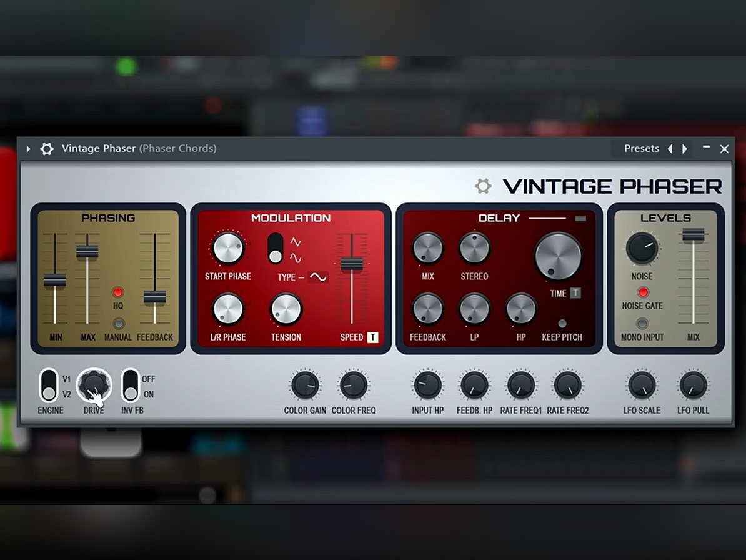
Task: Toggle the Delay section power indicator
Action: pyautogui.click(x=580, y=218)
